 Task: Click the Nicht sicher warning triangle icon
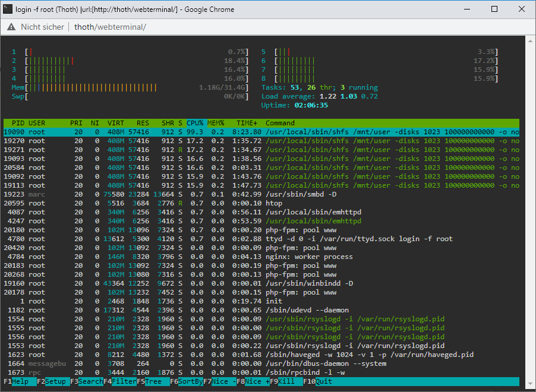pyautogui.click(x=11, y=27)
